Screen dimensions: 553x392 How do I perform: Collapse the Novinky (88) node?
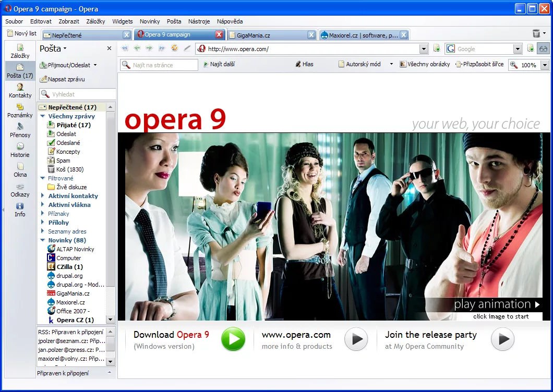click(43, 240)
